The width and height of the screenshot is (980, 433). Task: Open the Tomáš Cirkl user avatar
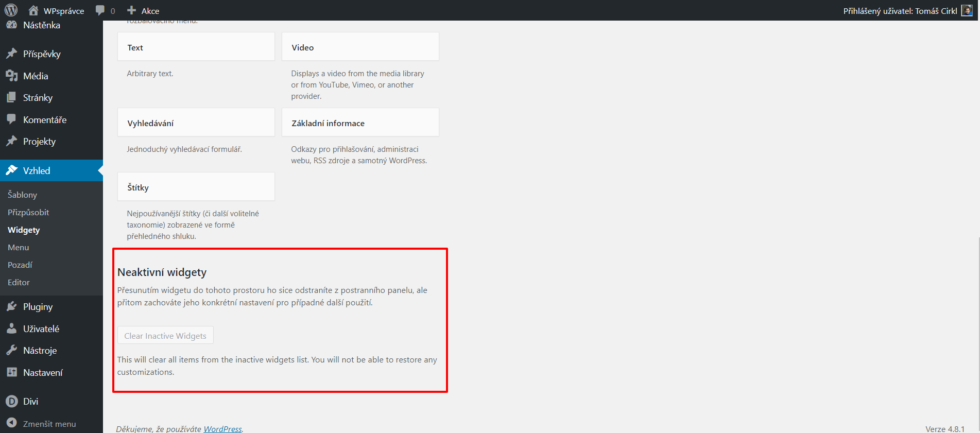[967, 10]
